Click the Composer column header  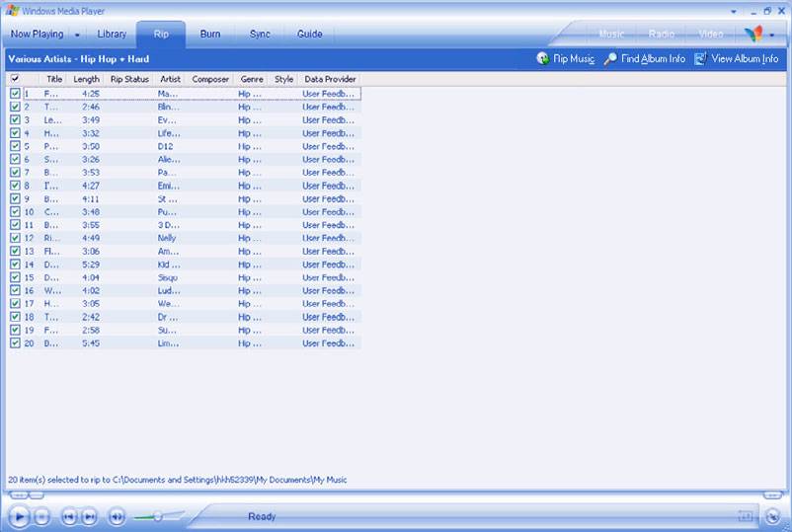210,79
